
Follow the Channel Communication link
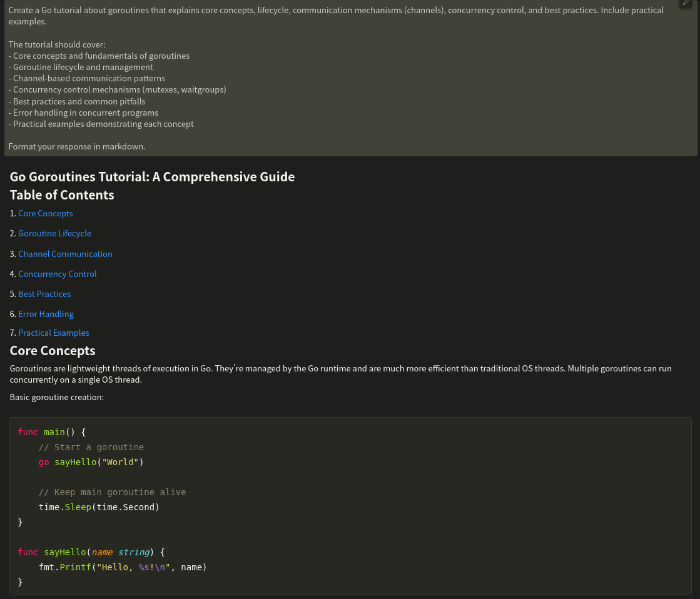(x=65, y=254)
